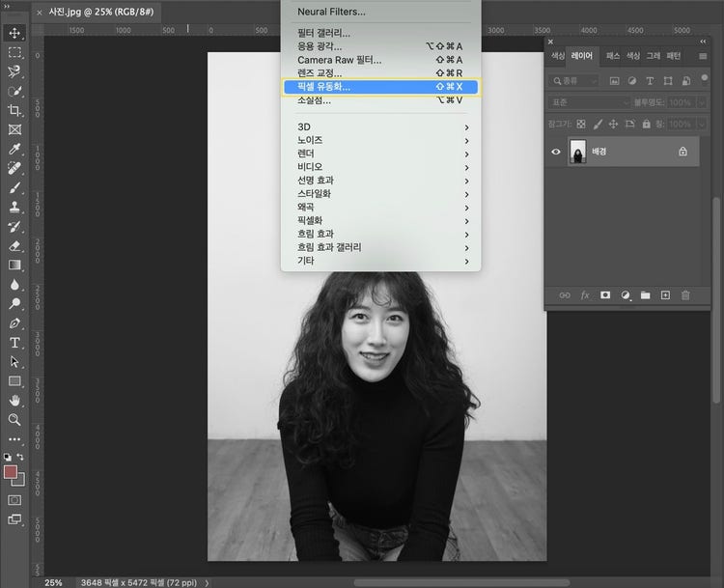Select the Lasso tool

point(14,71)
